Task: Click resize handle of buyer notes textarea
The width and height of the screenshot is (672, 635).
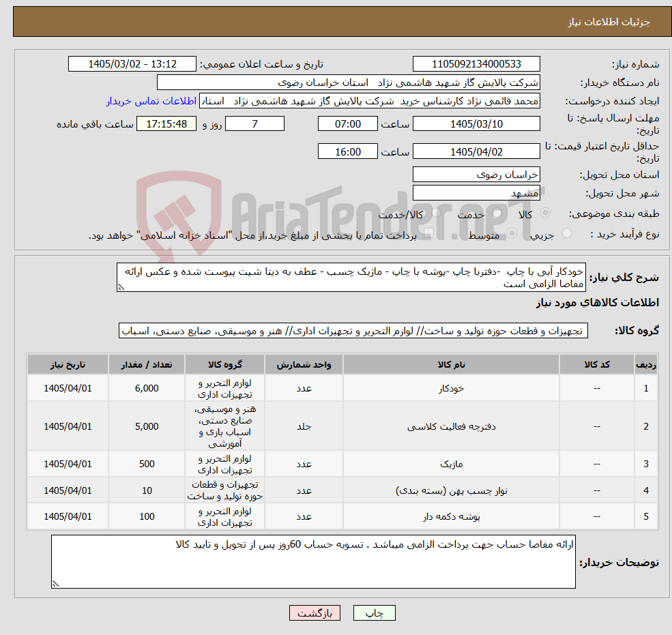Action: (x=55, y=584)
